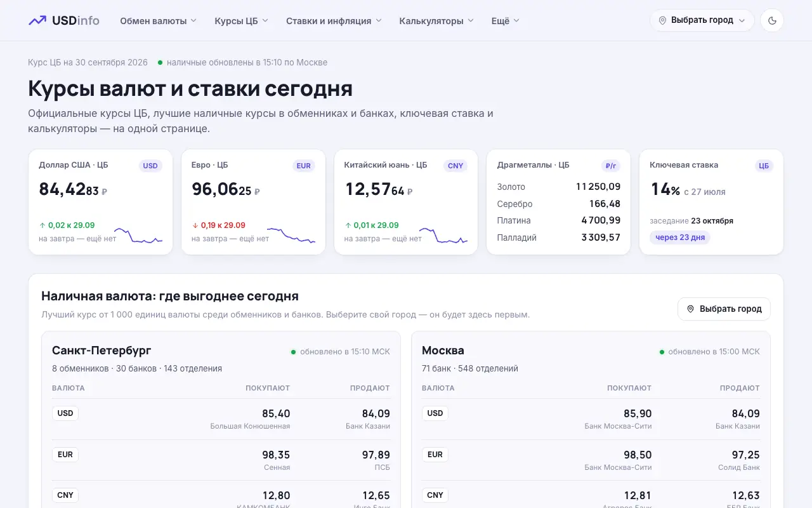Viewport: 812px width, 508px height.
Task: Click the Покупают column header in Москва table
Action: (x=629, y=388)
